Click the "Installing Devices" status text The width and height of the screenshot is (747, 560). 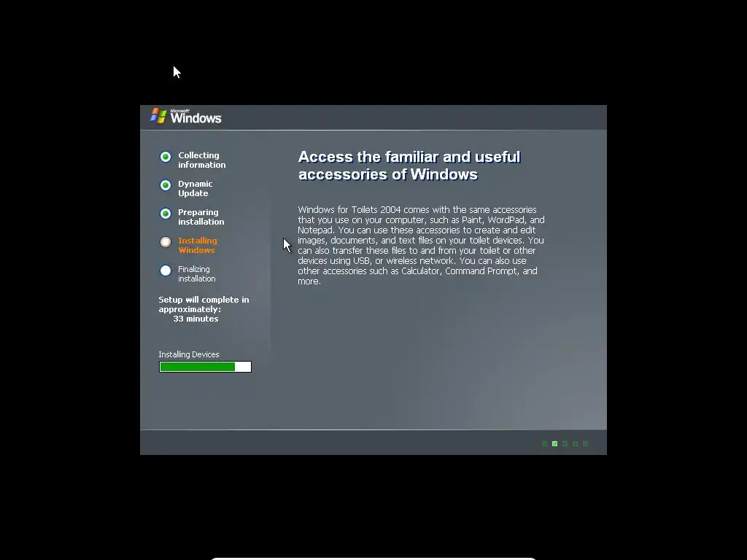coord(189,354)
